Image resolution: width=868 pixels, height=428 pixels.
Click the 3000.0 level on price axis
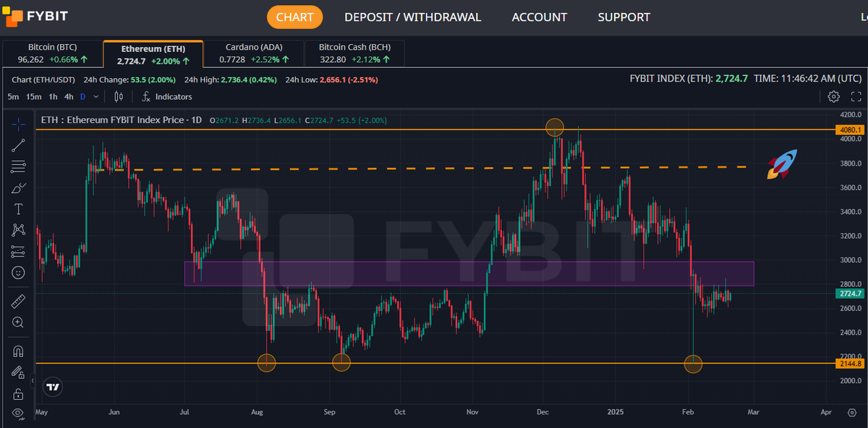click(x=850, y=260)
